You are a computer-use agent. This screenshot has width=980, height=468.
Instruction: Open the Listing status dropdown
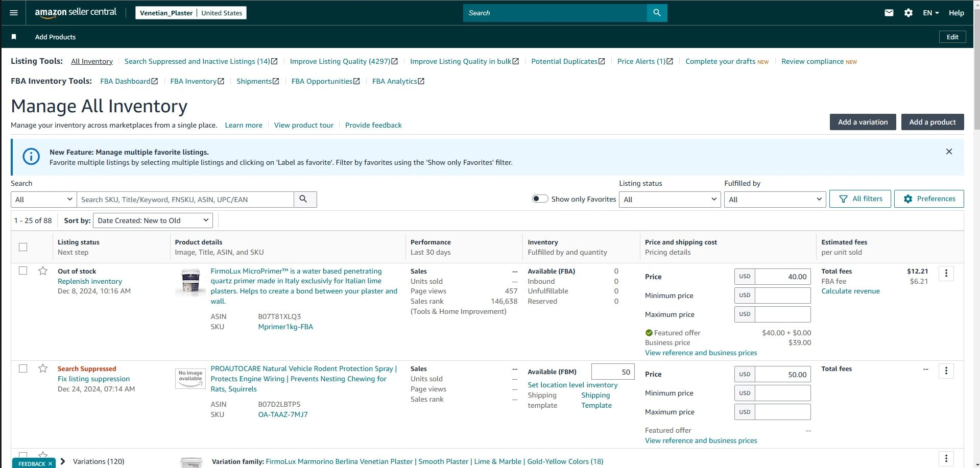670,199
